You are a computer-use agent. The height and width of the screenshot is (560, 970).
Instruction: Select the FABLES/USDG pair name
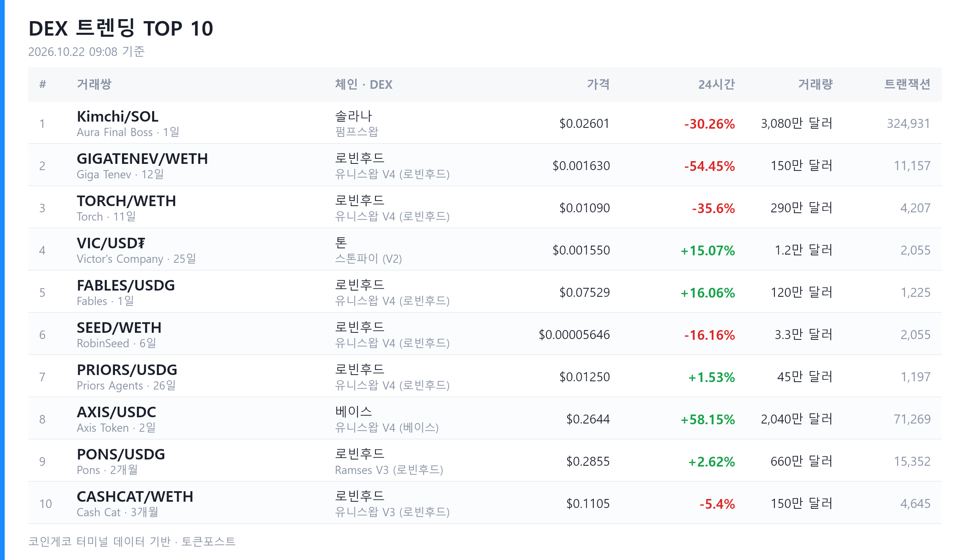click(x=126, y=285)
